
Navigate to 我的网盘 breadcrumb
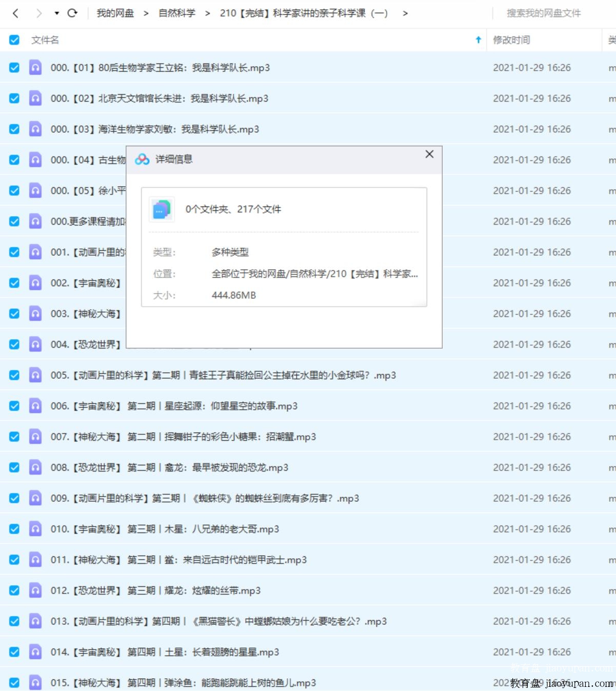115,13
